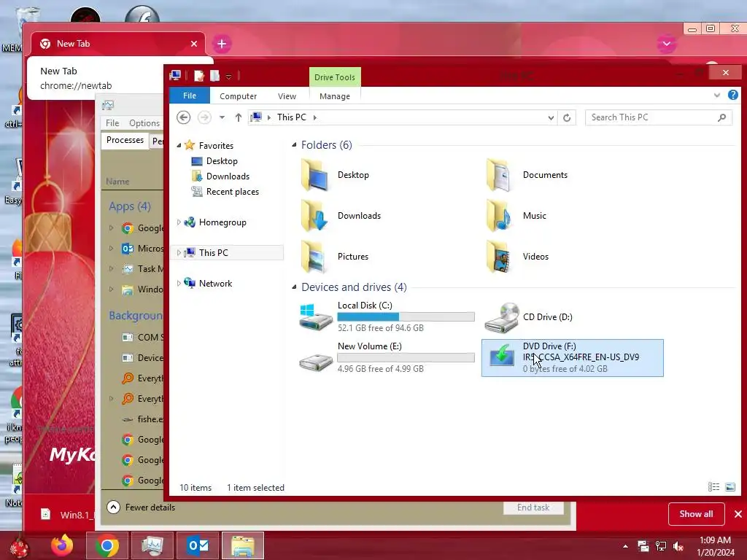This screenshot has height=560, width=747.
Task: Select Task Manager Processes tab
Action: point(125,140)
